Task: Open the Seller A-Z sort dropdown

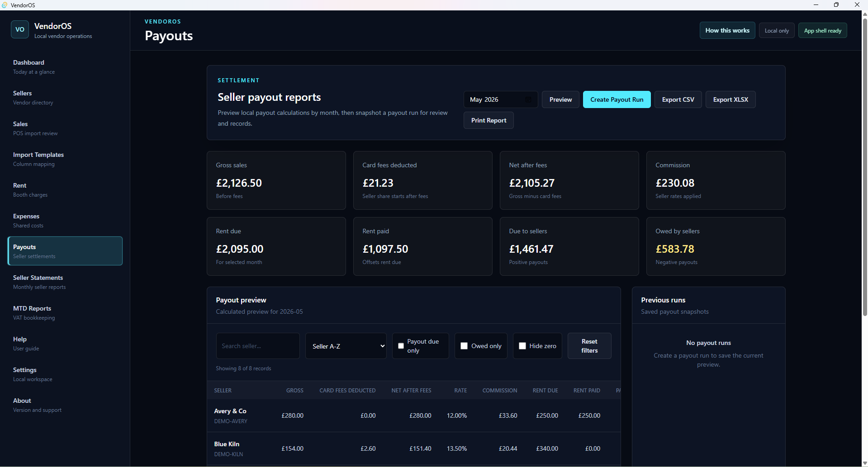Action: (346, 346)
